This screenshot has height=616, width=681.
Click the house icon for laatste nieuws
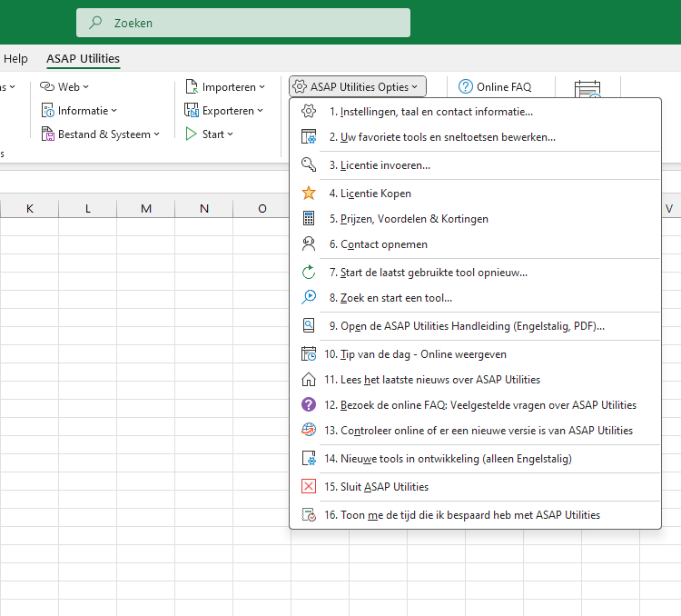(309, 379)
